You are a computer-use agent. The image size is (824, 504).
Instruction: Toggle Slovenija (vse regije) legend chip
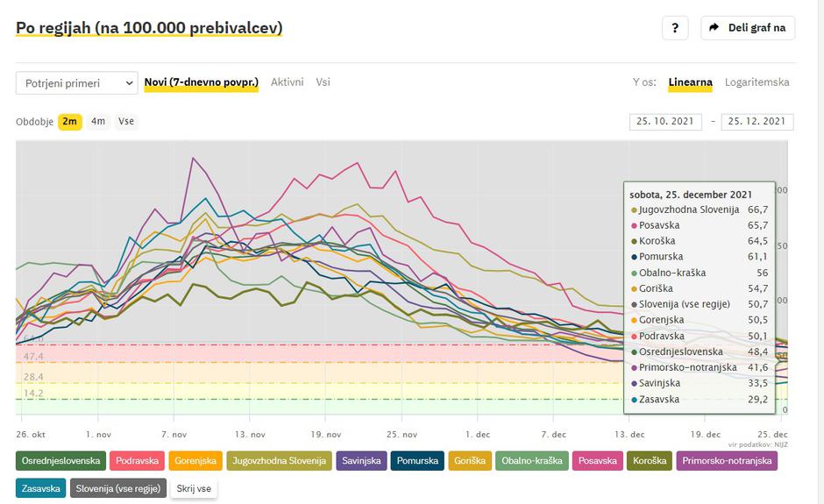click(117, 488)
